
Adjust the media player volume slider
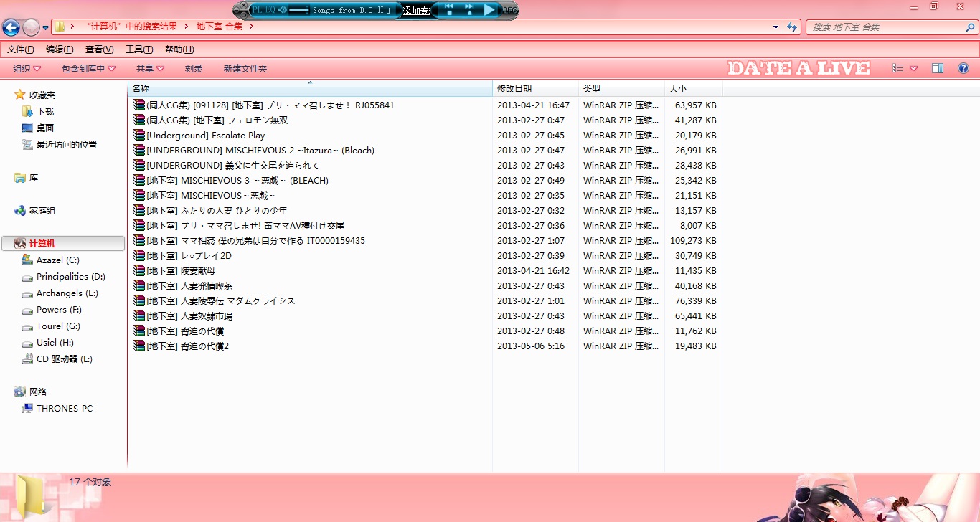pyautogui.click(x=299, y=10)
